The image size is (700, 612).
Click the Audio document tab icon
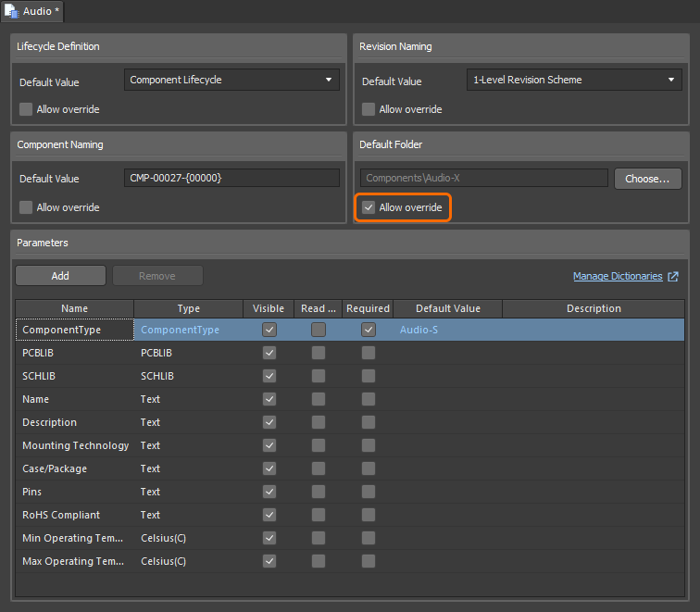(x=12, y=11)
